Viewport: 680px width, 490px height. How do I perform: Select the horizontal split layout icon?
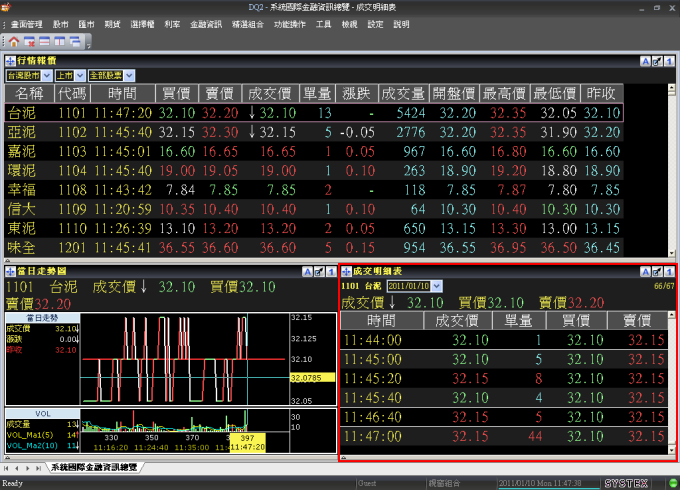coord(45,42)
